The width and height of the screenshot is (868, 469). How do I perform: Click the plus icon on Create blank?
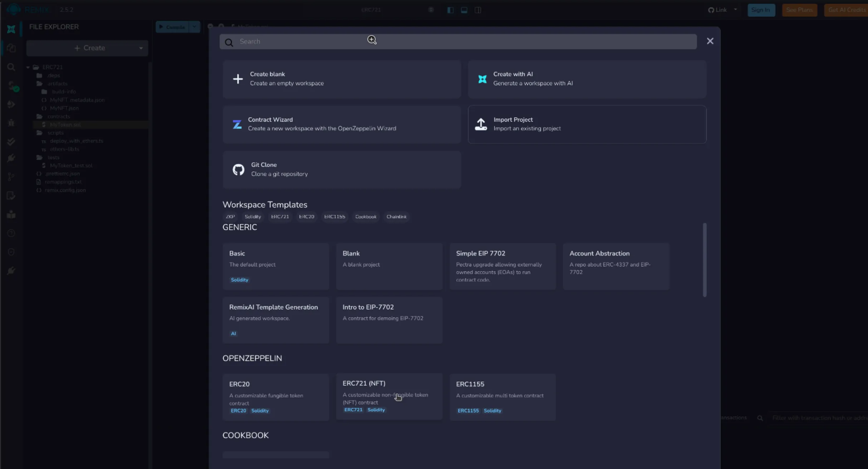click(x=238, y=79)
